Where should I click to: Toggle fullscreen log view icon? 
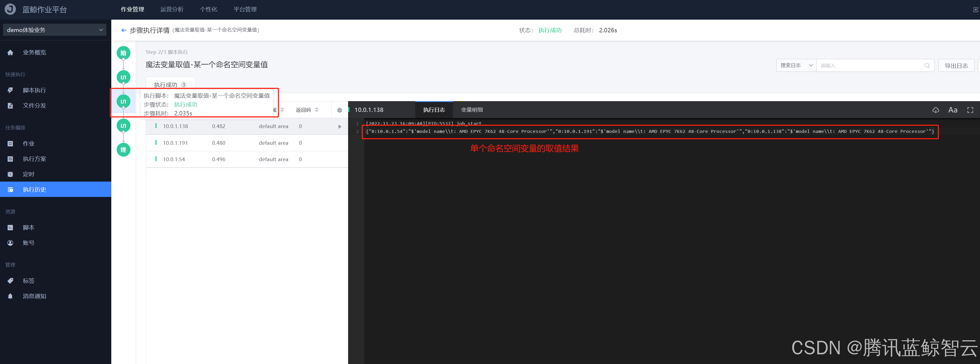point(970,110)
